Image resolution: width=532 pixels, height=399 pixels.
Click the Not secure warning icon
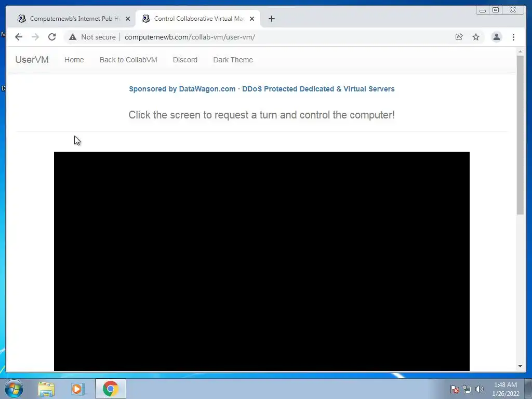click(73, 37)
